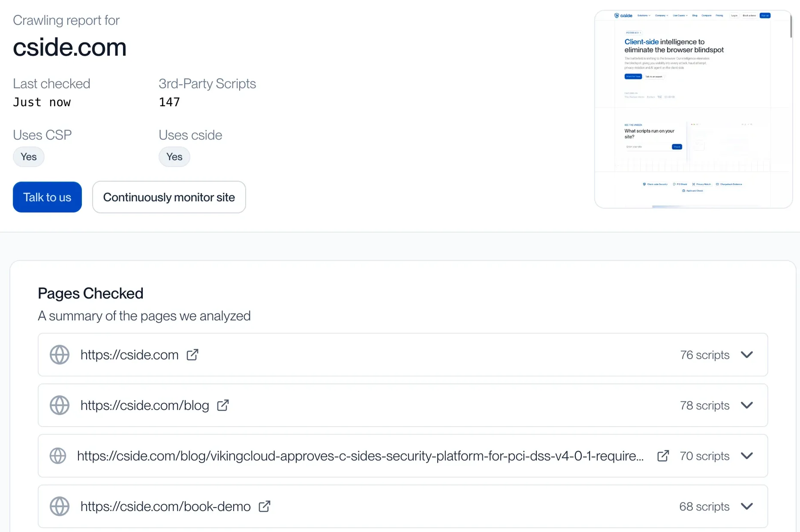Expand the 76 scripts row for cside.com
Viewport: 800px width, 532px height.
747,355
